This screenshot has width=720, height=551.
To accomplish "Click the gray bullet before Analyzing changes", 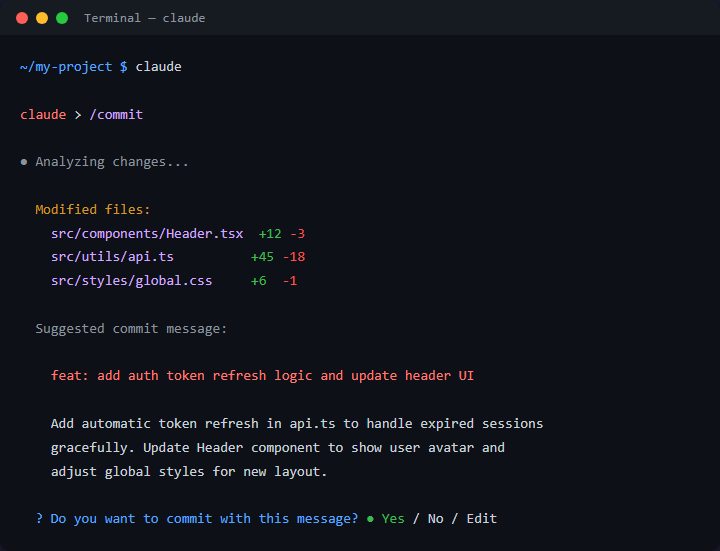I will [x=24, y=162].
